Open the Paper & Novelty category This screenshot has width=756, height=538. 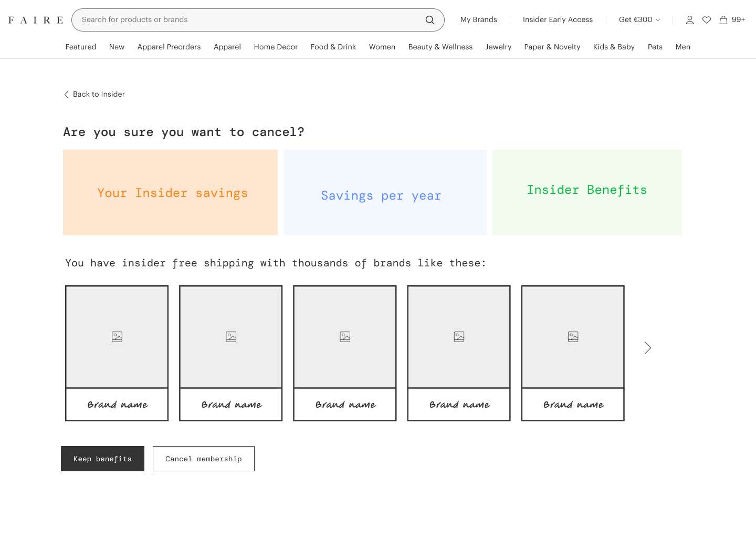(x=552, y=47)
